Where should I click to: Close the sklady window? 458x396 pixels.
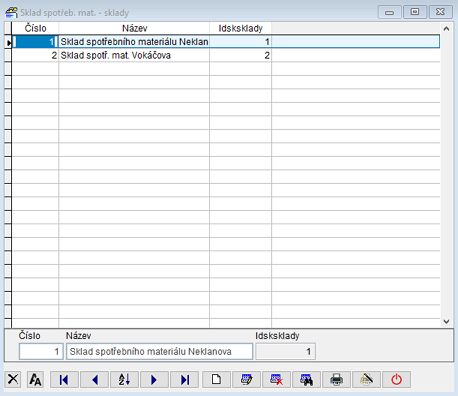click(440, 12)
